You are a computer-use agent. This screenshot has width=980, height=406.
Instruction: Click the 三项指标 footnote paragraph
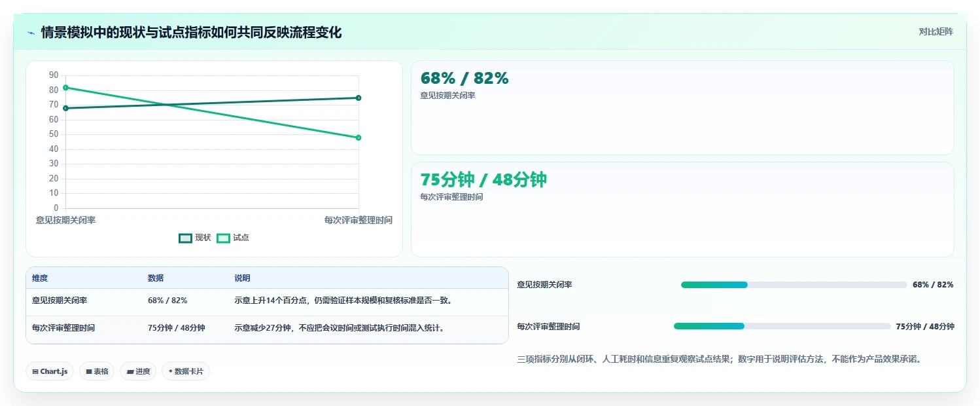pyautogui.click(x=720, y=359)
